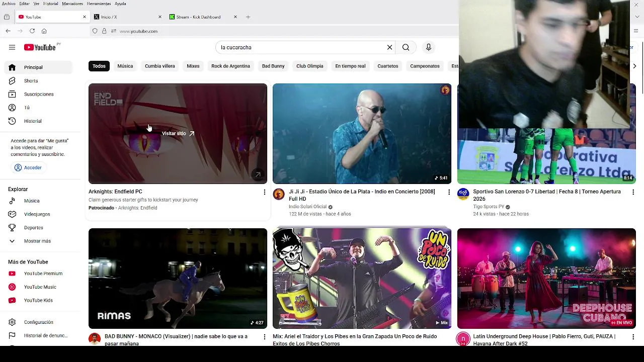Open the Ji Ji Ji concert thumbnail
Viewport: 644px width, 362px height.
(362, 134)
